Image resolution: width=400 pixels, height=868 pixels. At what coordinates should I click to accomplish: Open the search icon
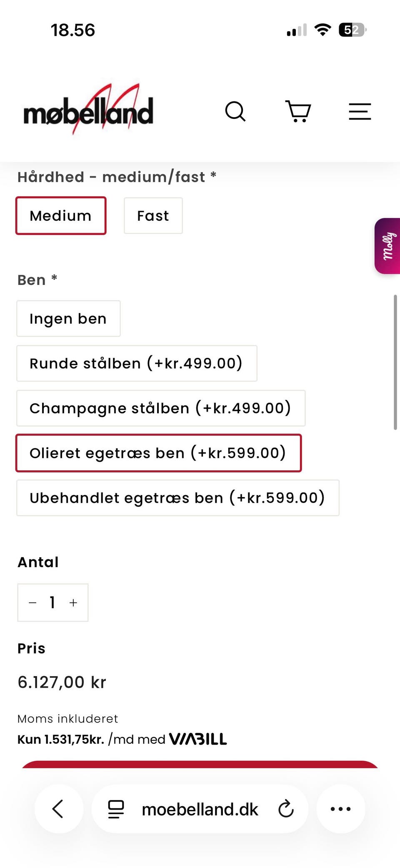(235, 111)
